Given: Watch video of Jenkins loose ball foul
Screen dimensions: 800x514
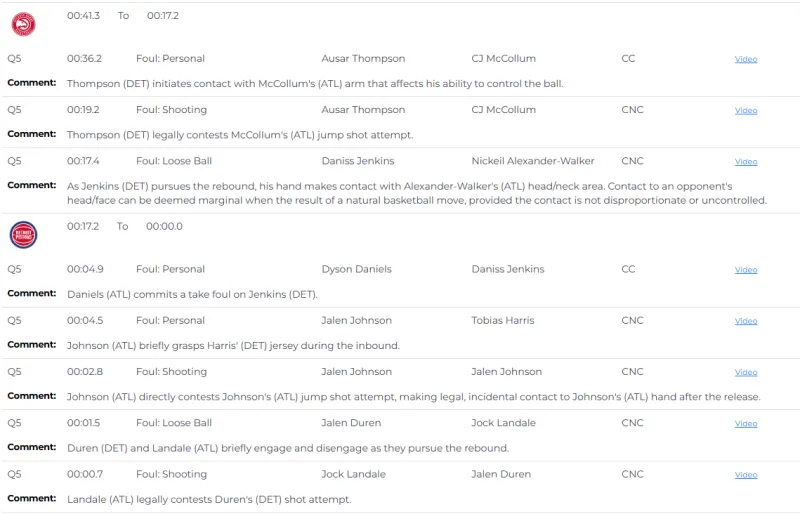Looking at the screenshot, I should pyautogui.click(x=746, y=162).
